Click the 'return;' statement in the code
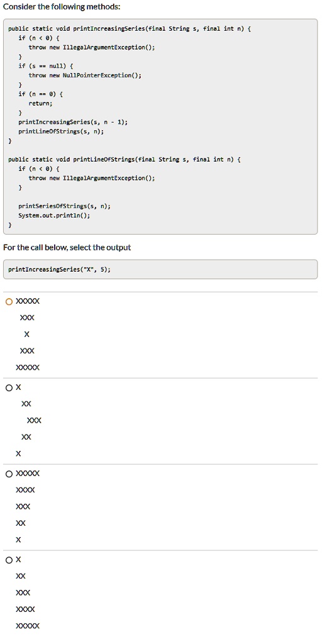Screen dimensions: 325x644 point(40,104)
